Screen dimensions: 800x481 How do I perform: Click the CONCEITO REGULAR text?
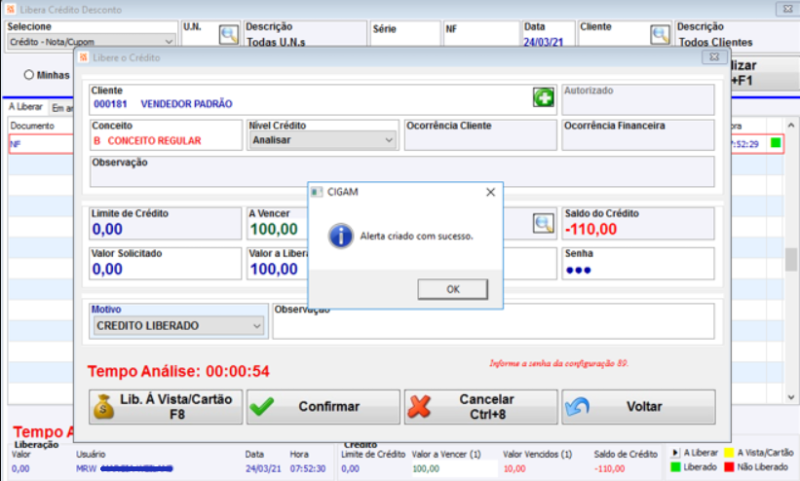tap(154, 141)
